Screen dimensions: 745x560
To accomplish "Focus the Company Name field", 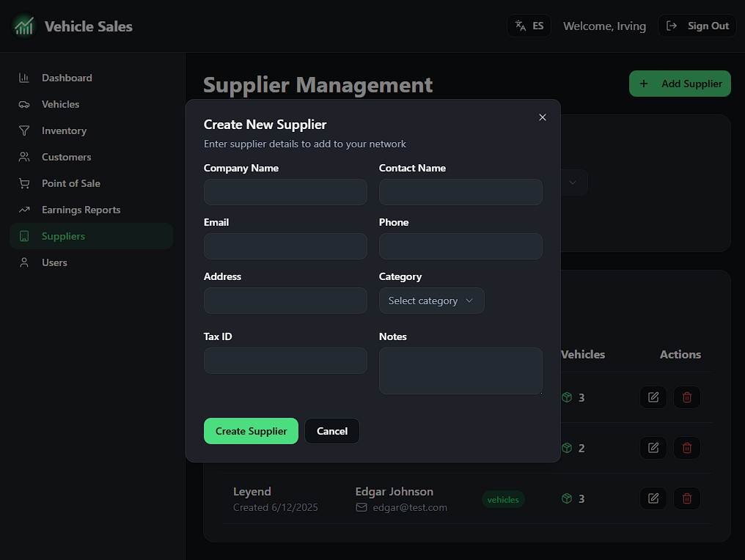I will 285,192.
